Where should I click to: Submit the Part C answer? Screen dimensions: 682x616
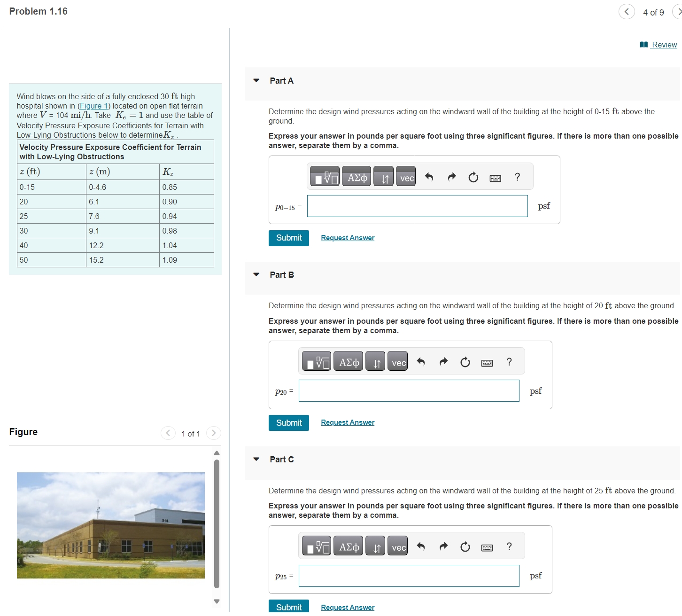point(289,607)
